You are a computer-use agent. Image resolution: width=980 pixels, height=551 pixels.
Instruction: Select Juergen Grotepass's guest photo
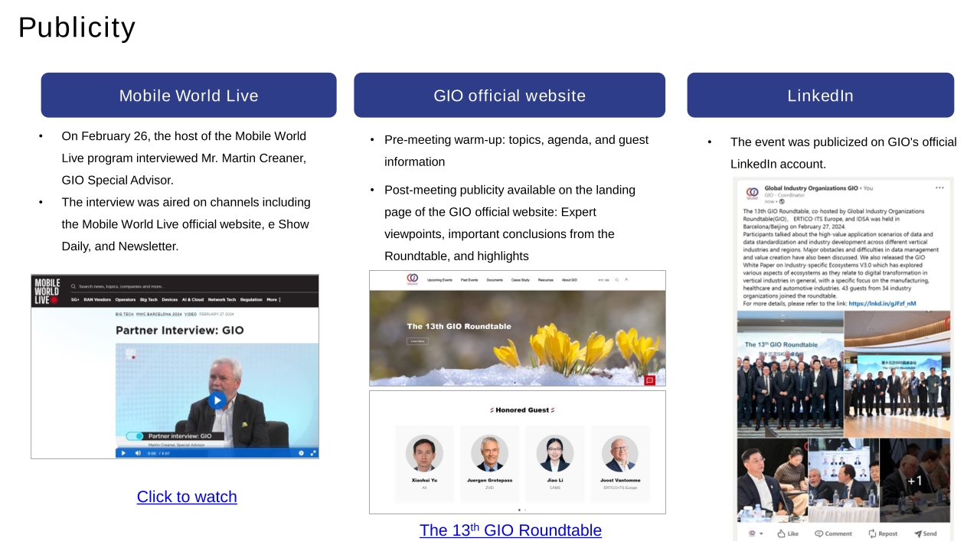coord(489,453)
